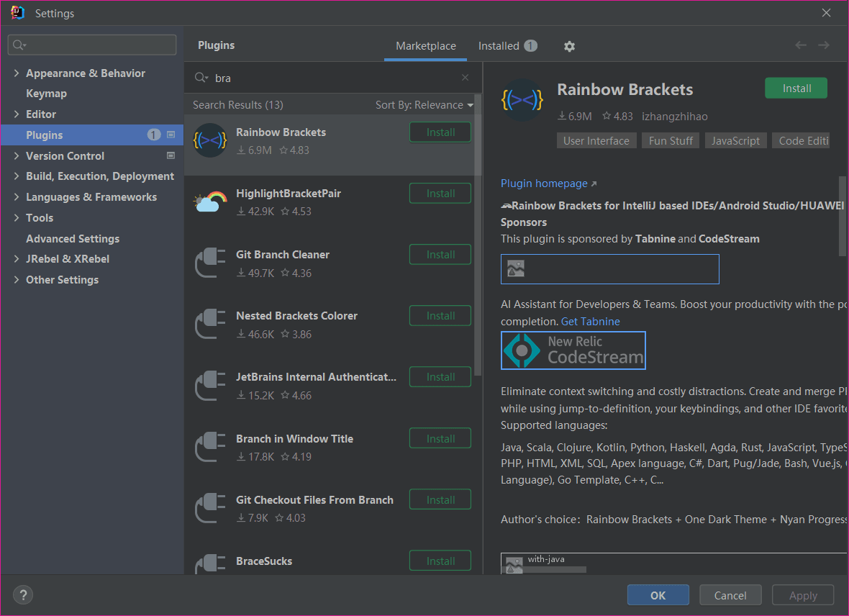Switch to Marketplace tab
Image resolution: width=849 pixels, height=616 pixels.
[426, 46]
